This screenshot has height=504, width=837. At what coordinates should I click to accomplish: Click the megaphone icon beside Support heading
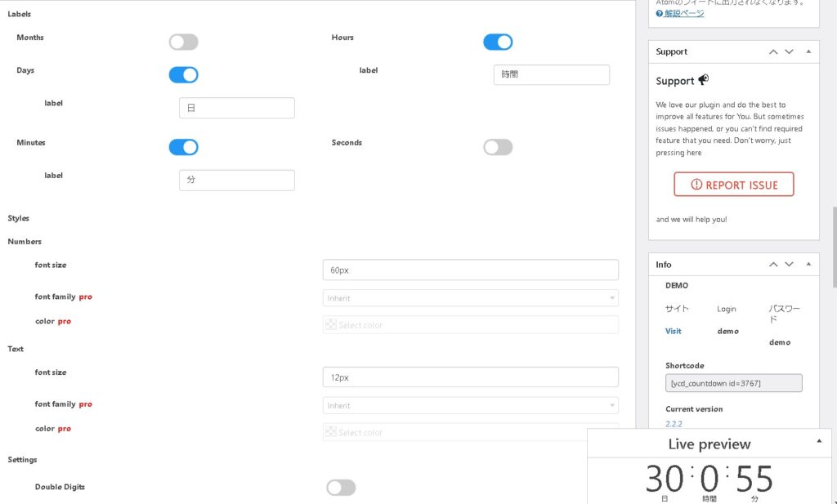[x=703, y=80]
